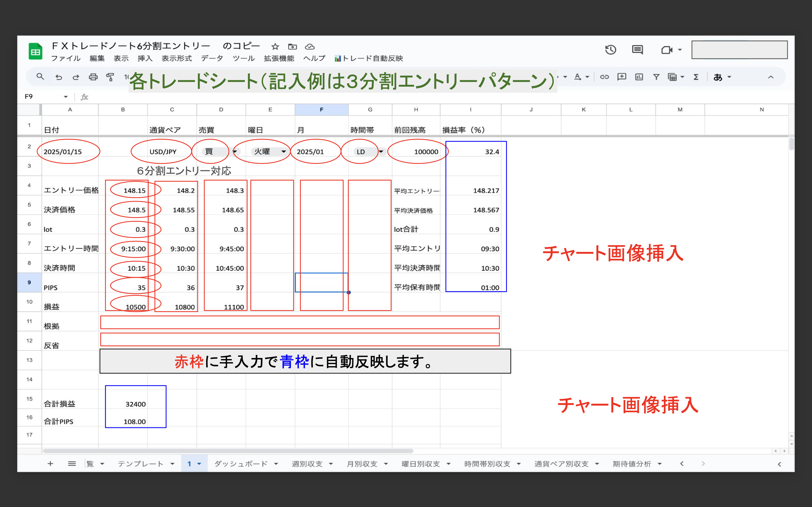Open version history clock icon

coord(610,50)
